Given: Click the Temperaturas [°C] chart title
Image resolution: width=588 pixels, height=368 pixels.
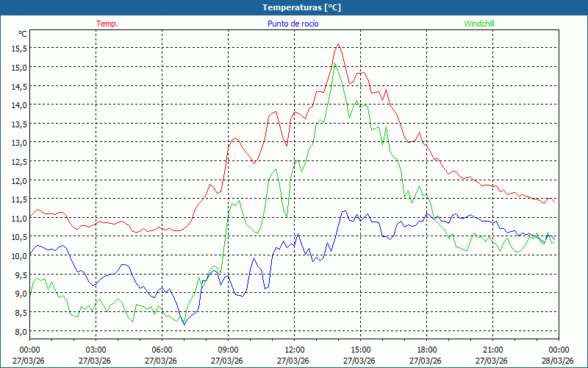Looking at the screenshot, I should (x=301, y=7).
